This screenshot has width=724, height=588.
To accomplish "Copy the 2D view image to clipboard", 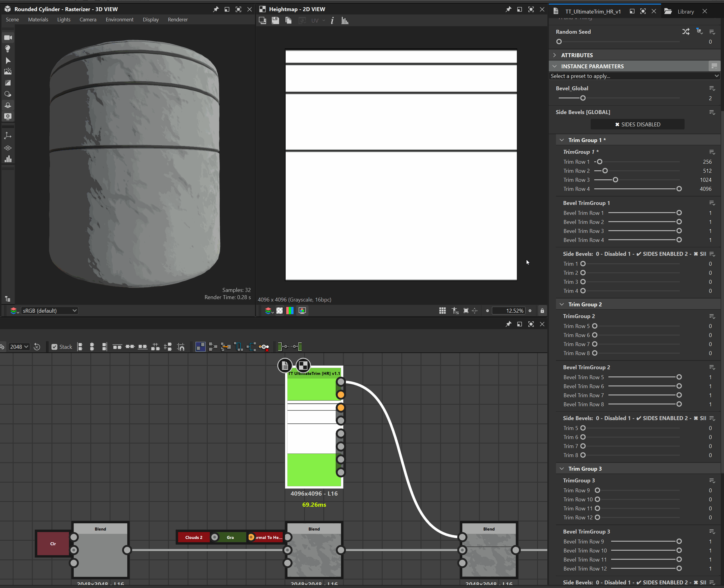I will 288,21.
